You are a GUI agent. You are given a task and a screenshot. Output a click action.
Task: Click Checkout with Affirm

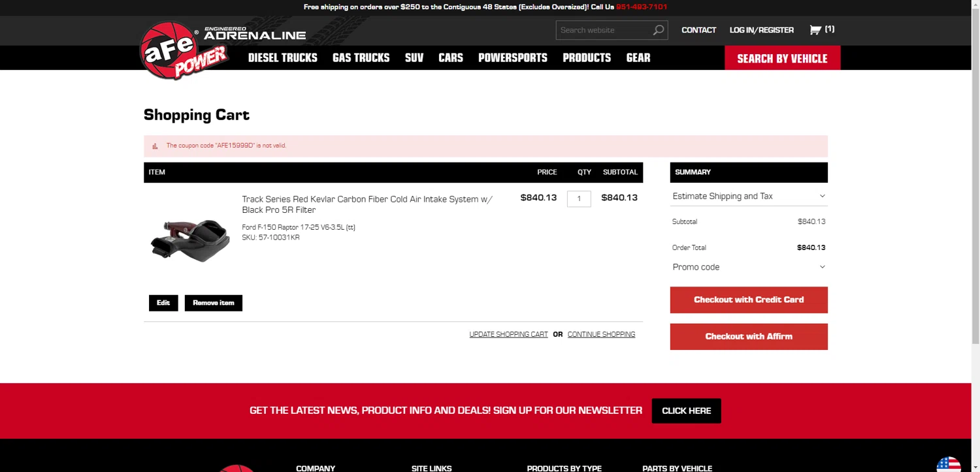click(749, 337)
